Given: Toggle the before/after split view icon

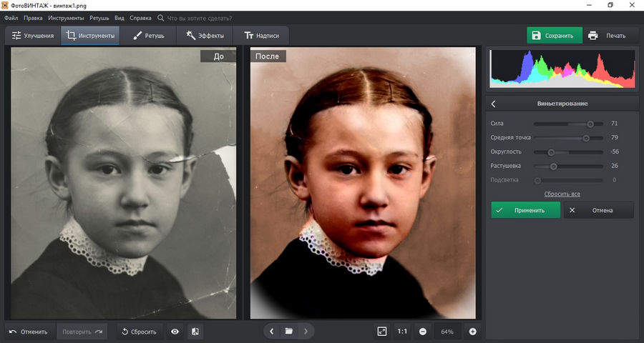Looking at the screenshot, I should tap(195, 332).
